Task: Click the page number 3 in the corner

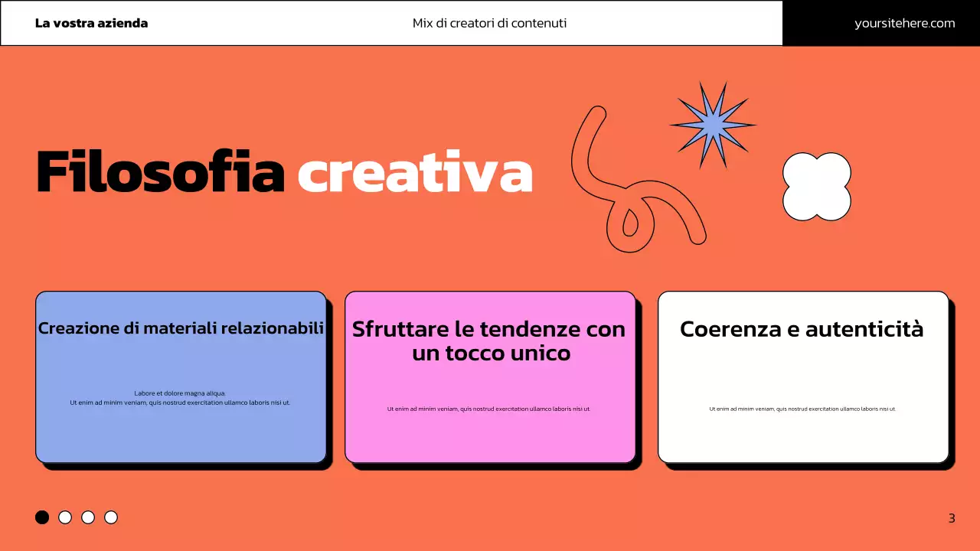Action: click(952, 517)
